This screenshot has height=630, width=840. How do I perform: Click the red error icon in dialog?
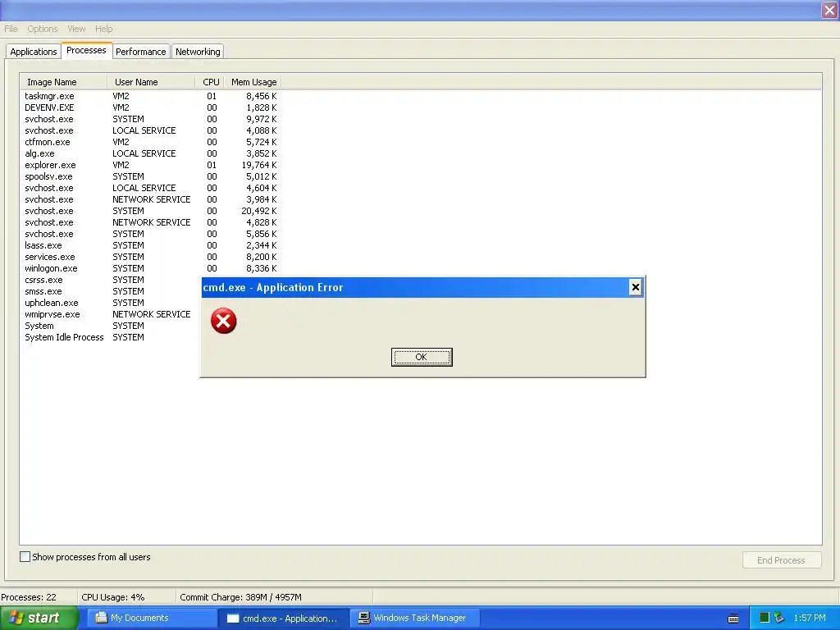click(x=223, y=321)
